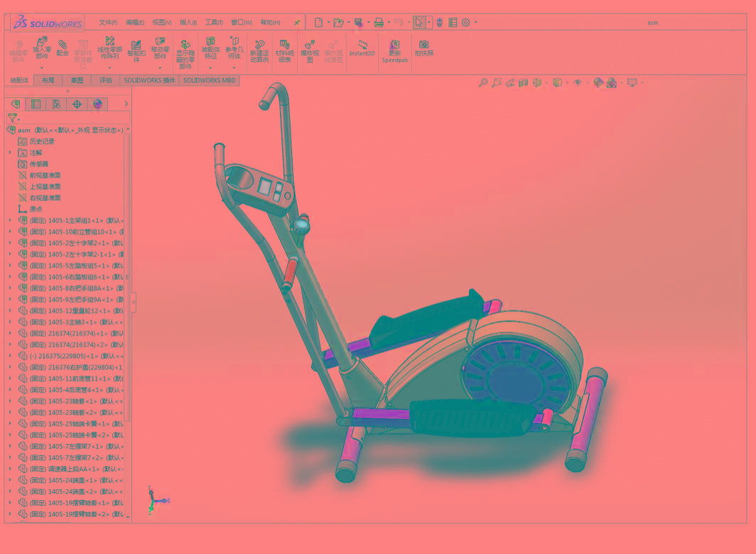Open the 文件(F) menu
This screenshot has width=756, height=554.
(108, 22)
